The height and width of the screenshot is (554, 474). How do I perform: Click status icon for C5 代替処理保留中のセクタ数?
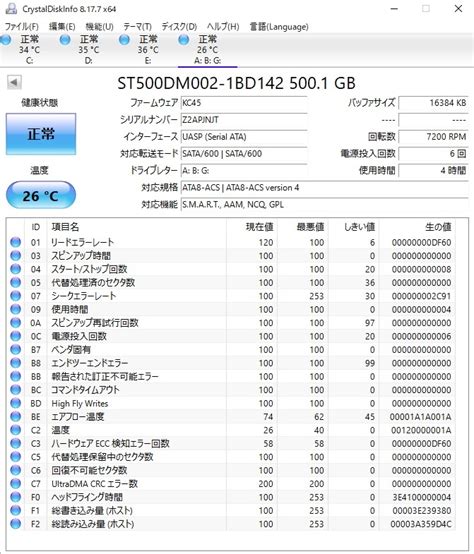[16, 457]
